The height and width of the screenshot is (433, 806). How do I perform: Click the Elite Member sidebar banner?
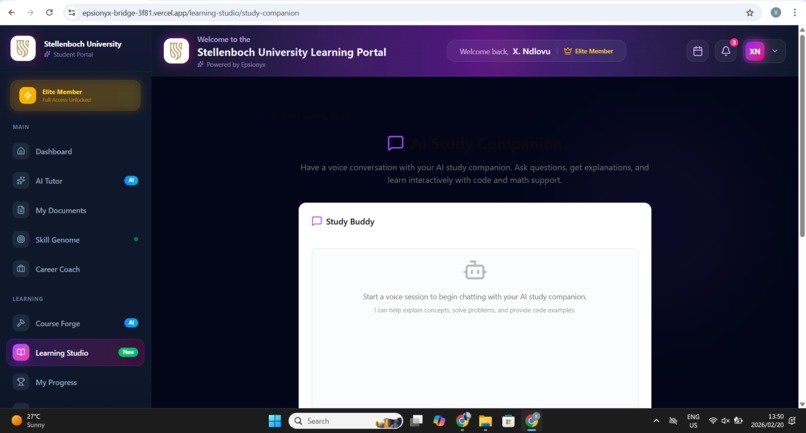click(x=75, y=95)
